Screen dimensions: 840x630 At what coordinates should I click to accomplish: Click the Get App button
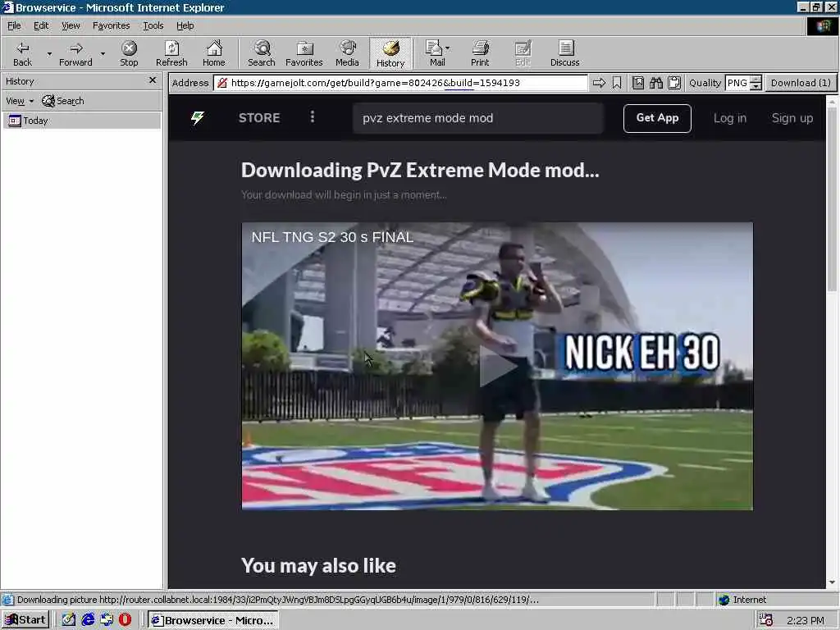click(x=657, y=118)
